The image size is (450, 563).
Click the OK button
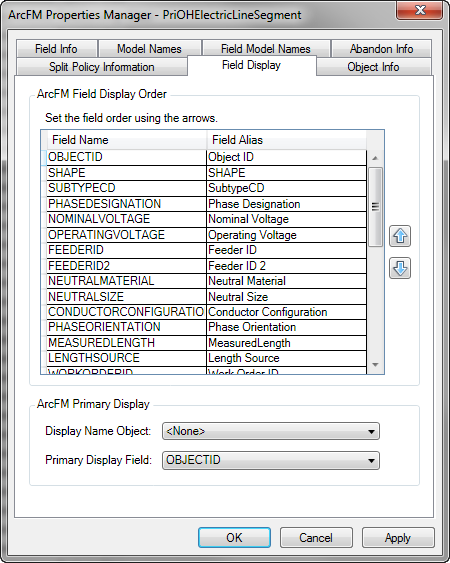pyautogui.click(x=234, y=538)
